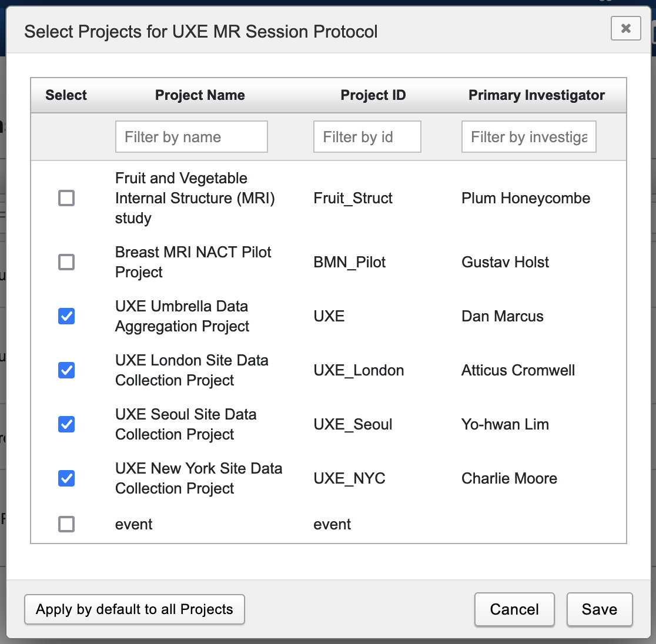Viewport: 656px width, 644px height.
Task: Cancel the project selection
Action: (x=514, y=609)
